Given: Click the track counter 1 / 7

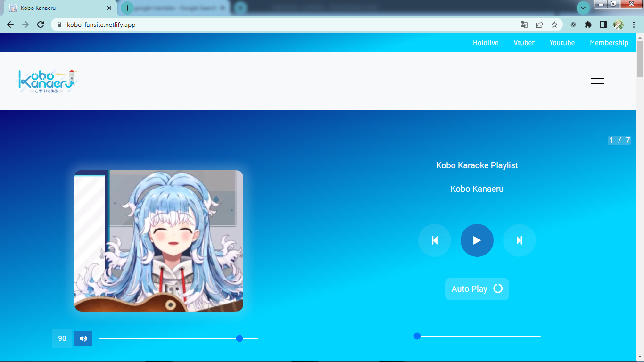Looking at the screenshot, I should (619, 140).
